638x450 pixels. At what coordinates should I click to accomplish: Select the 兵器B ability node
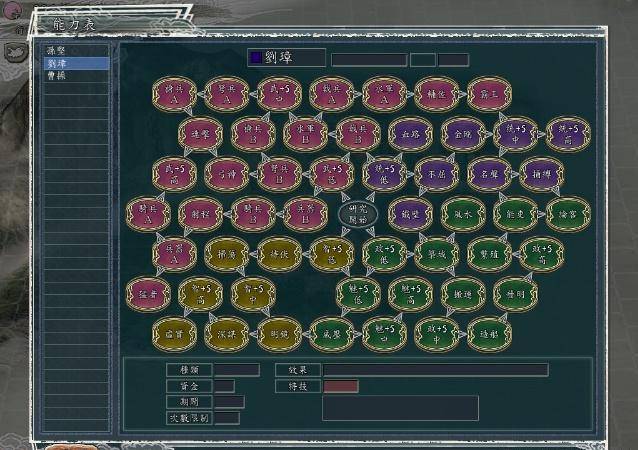click(305, 214)
